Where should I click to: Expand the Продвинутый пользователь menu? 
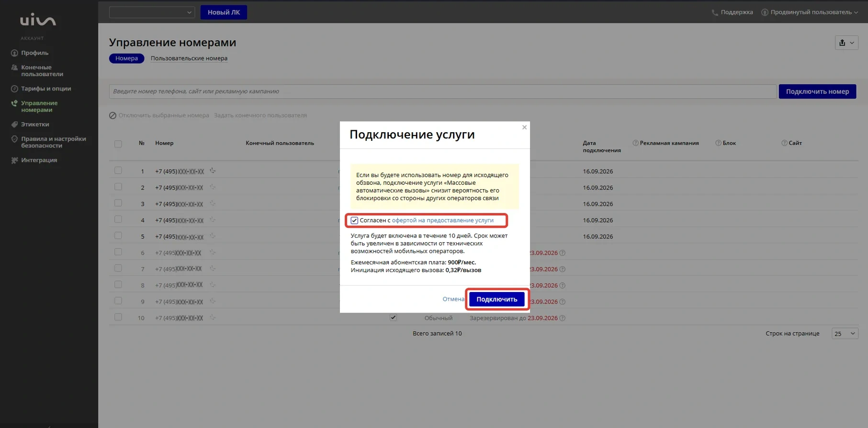tap(810, 12)
